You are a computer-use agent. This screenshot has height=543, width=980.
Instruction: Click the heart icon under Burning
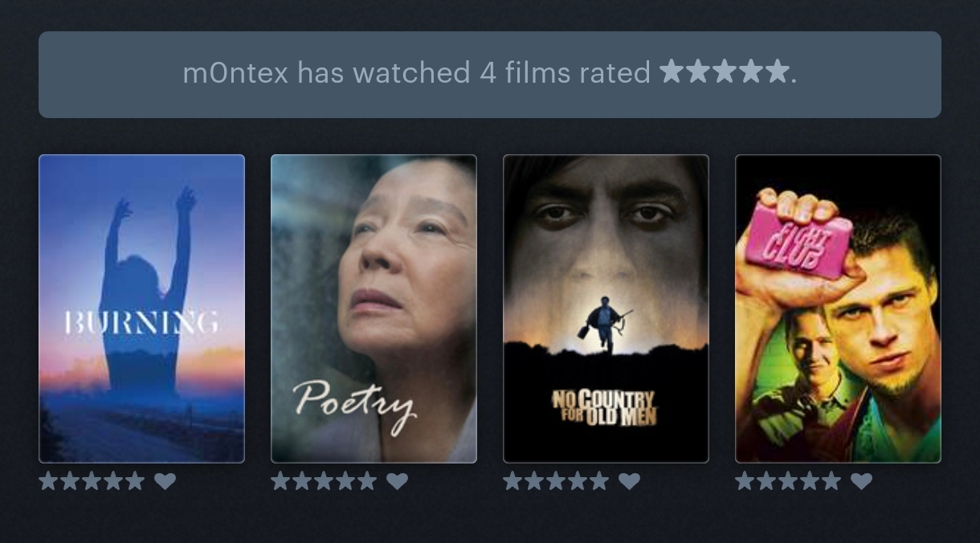165,481
